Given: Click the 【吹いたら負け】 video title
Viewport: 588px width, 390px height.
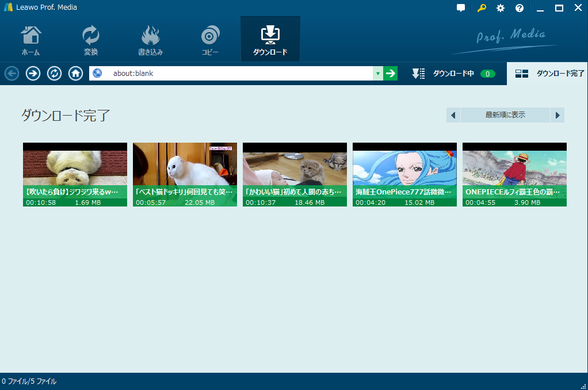Looking at the screenshot, I should point(71,192).
